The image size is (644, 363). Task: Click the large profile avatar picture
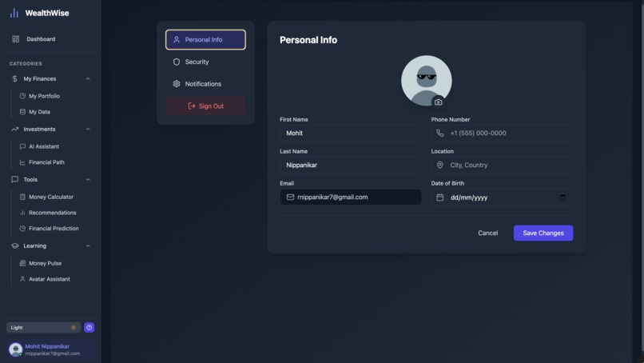coord(427,81)
